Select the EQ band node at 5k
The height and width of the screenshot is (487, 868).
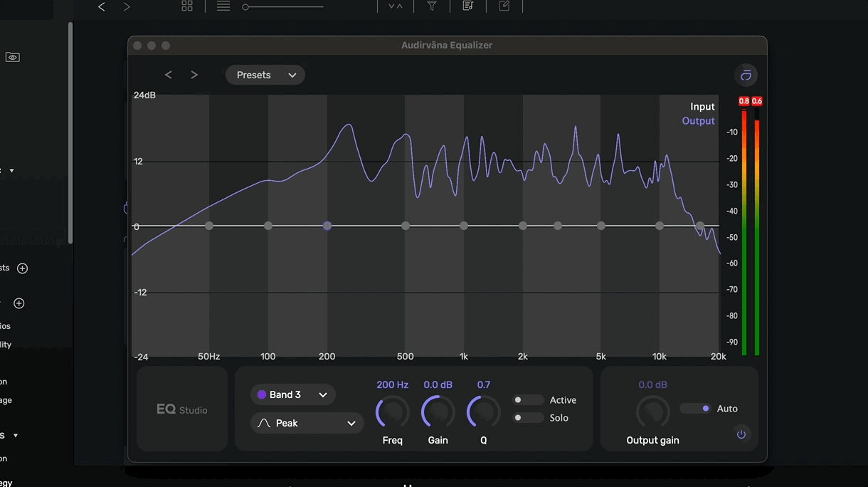pos(601,226)
